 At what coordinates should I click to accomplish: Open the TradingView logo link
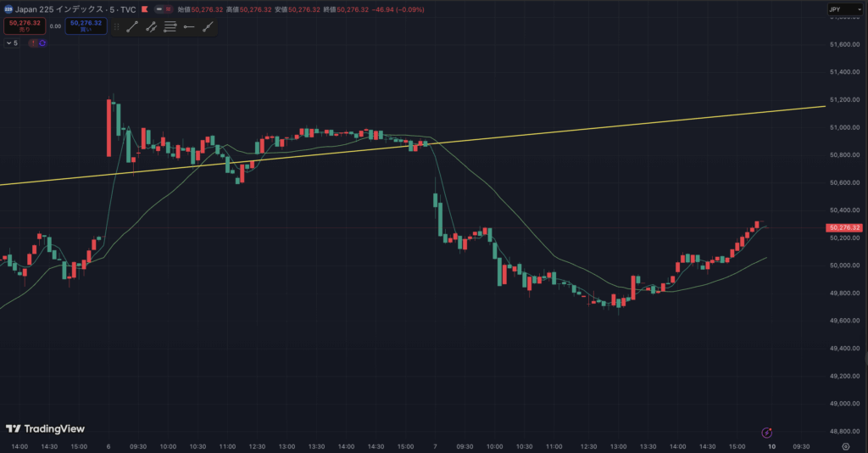point(45,428)
